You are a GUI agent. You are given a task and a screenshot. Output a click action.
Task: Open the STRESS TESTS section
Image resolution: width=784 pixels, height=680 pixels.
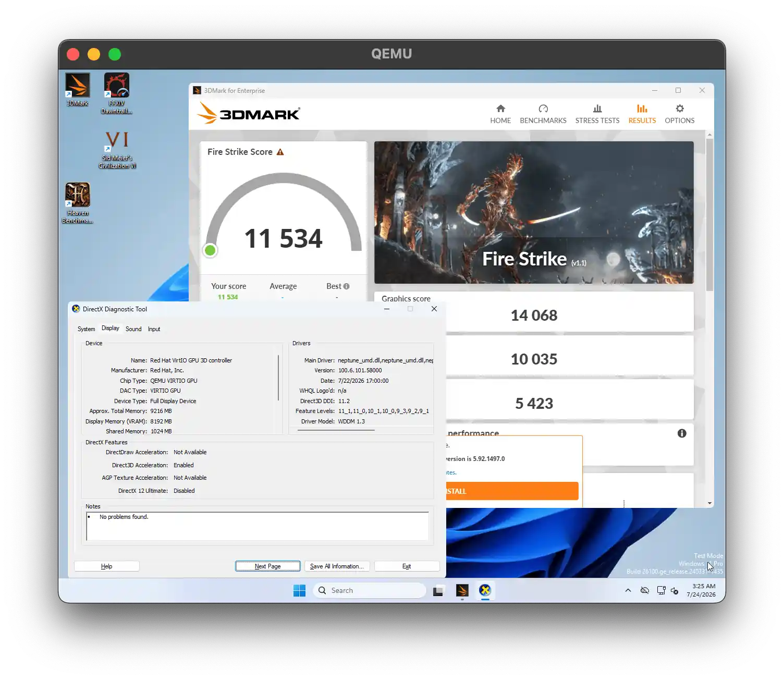597,114
